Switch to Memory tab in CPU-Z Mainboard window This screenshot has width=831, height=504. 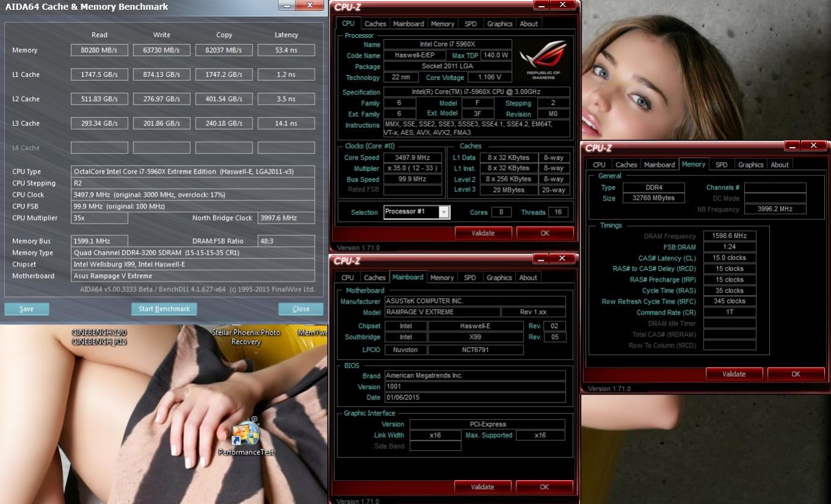click(x=442, y=277)
